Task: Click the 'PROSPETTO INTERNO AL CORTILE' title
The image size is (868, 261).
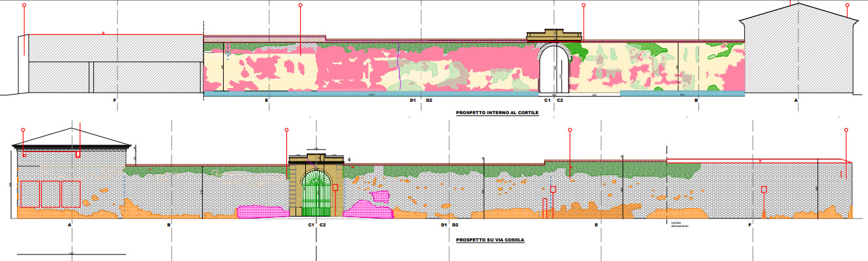Action: [x=497, y=114]
